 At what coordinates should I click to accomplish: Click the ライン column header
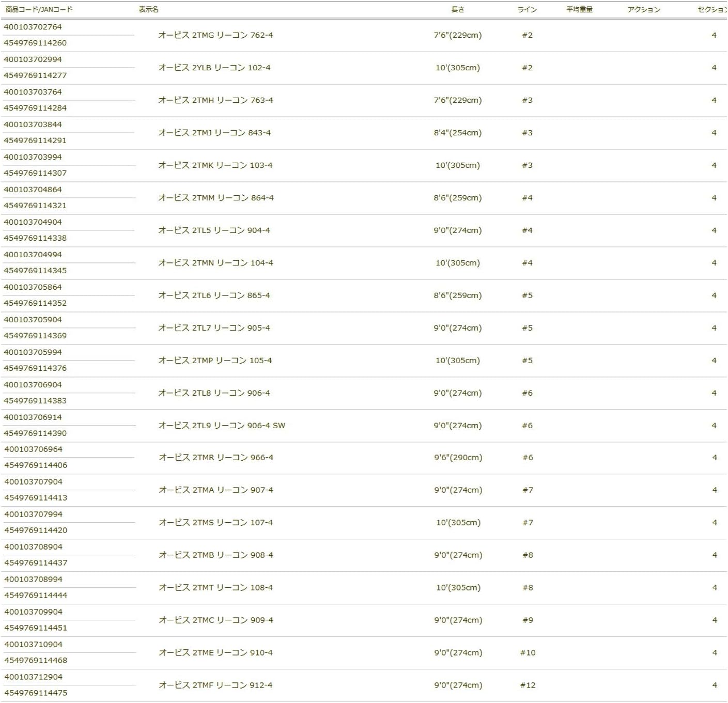527,9
